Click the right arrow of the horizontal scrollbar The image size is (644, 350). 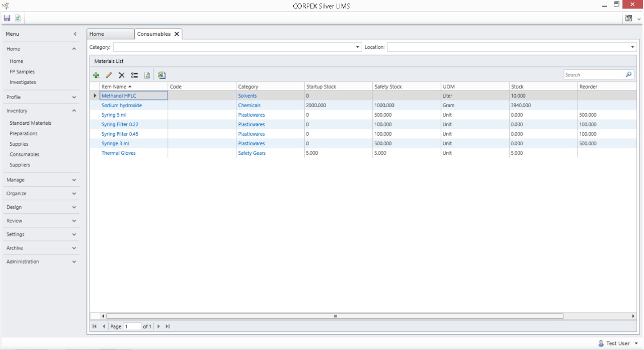pyautogui.click(x=633, y=316)
